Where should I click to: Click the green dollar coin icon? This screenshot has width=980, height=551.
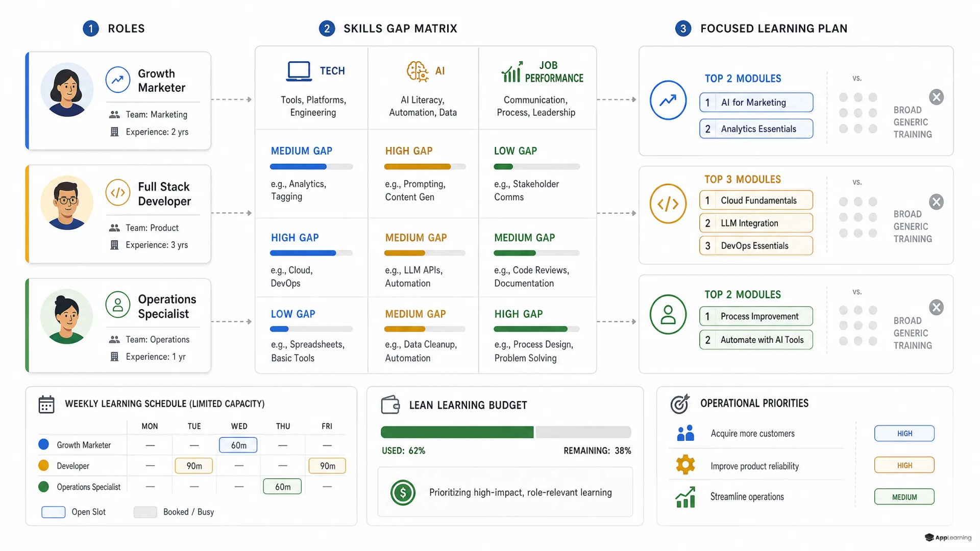pos(403,493)
